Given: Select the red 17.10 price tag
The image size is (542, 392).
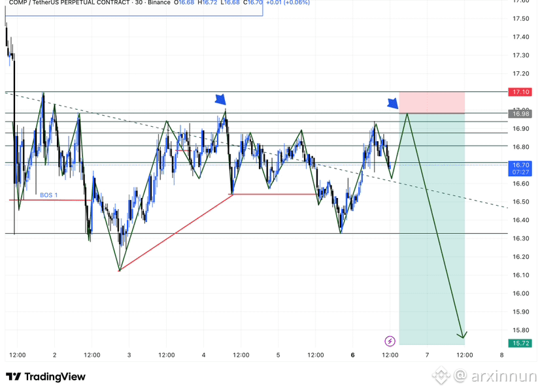Looking at the screenshot, I should click(x=520, y=92).
